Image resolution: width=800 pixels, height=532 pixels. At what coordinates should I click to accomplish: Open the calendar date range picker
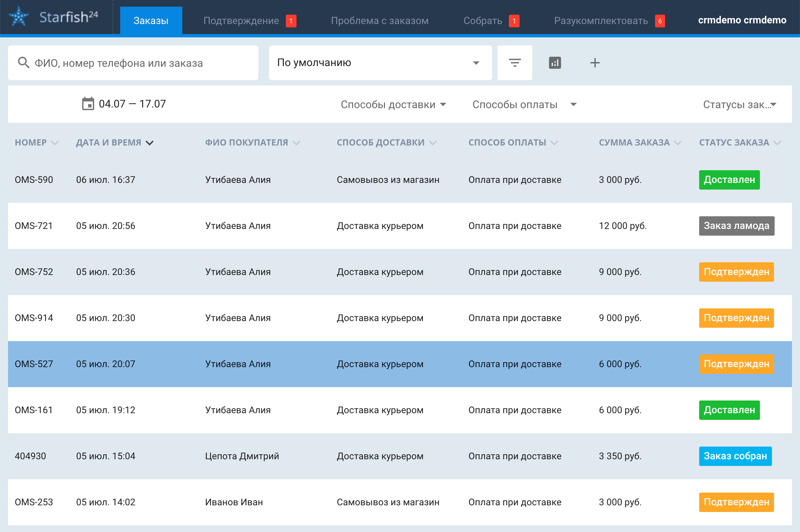(88, 104)
